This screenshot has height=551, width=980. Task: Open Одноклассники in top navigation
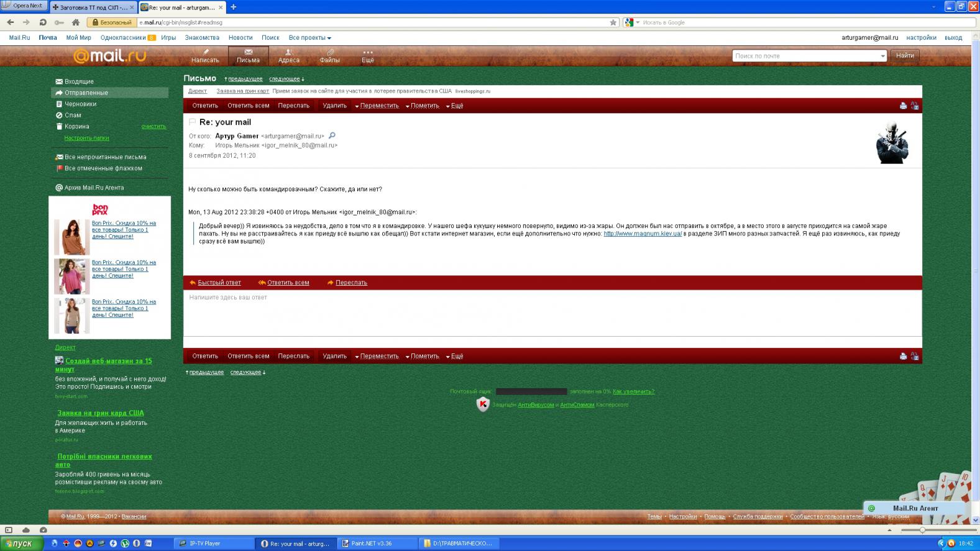[123, 38]
